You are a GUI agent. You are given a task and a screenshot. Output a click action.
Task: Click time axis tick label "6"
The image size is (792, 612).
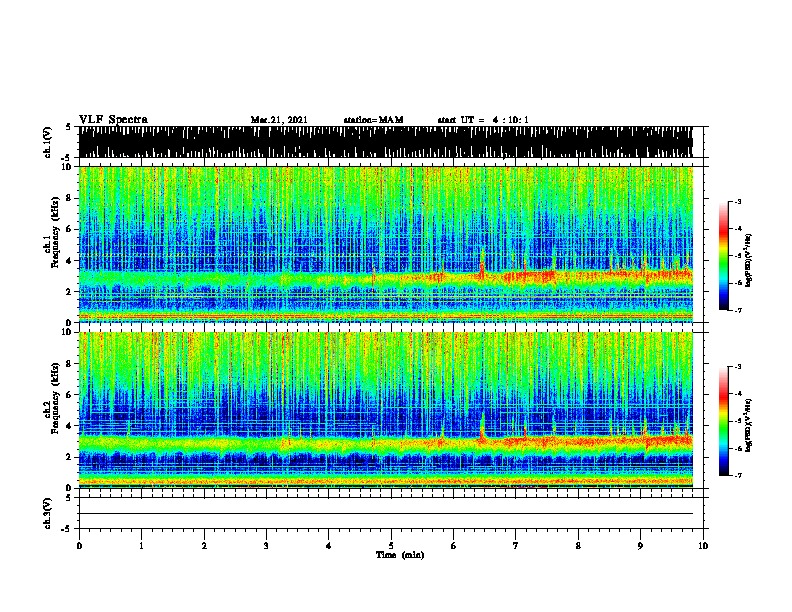click(x=454, y=546)
